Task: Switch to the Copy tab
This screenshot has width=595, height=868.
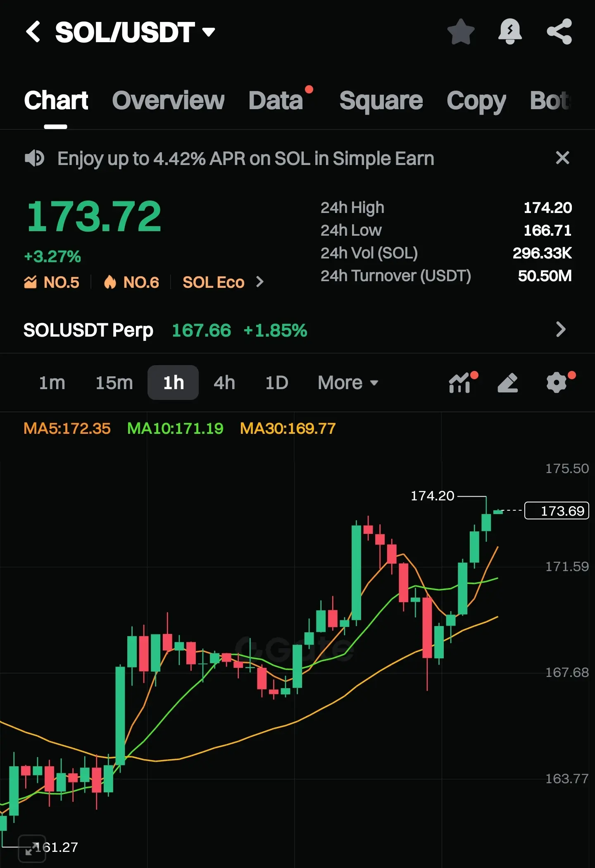Action: tap(476, 101)
